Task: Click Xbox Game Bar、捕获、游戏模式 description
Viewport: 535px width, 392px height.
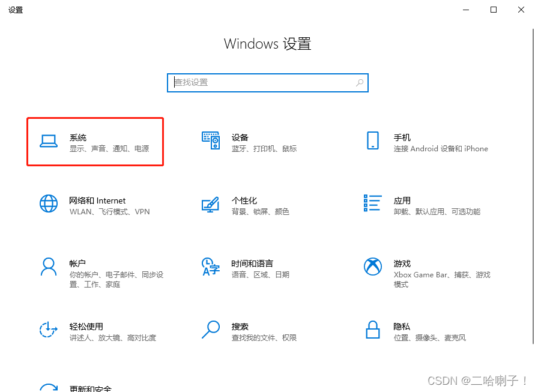Action: [442, 279]
